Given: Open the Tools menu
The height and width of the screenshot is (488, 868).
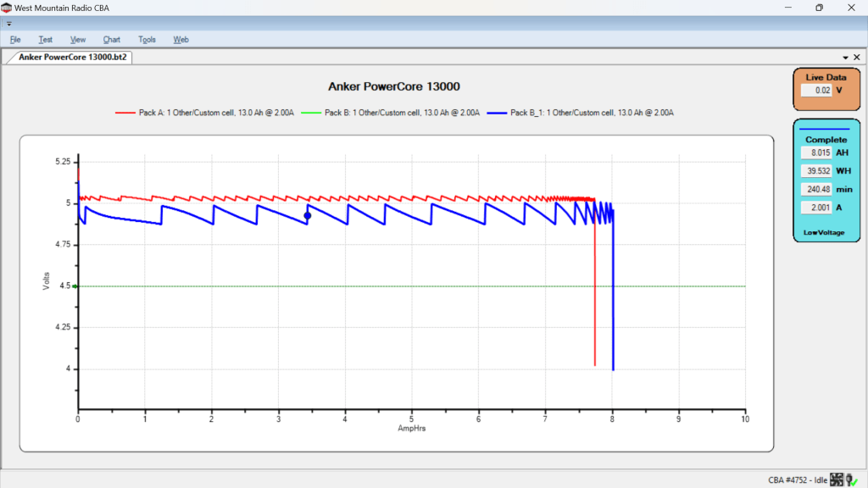Looking at the screenshot, I should tap(147, 39).
